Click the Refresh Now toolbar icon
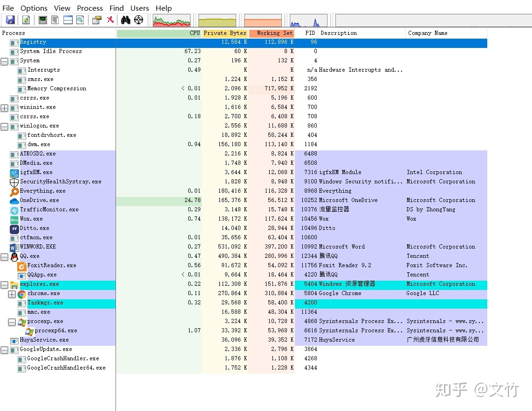The width and height of the screenshot is (532, 411). (x=26, y=20)
